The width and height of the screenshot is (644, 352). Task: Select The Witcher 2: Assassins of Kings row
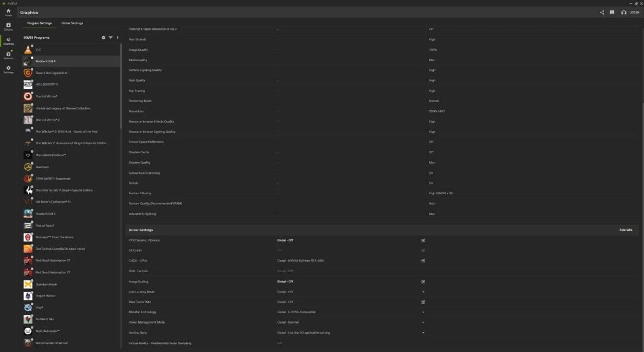(x=71, y=143)
